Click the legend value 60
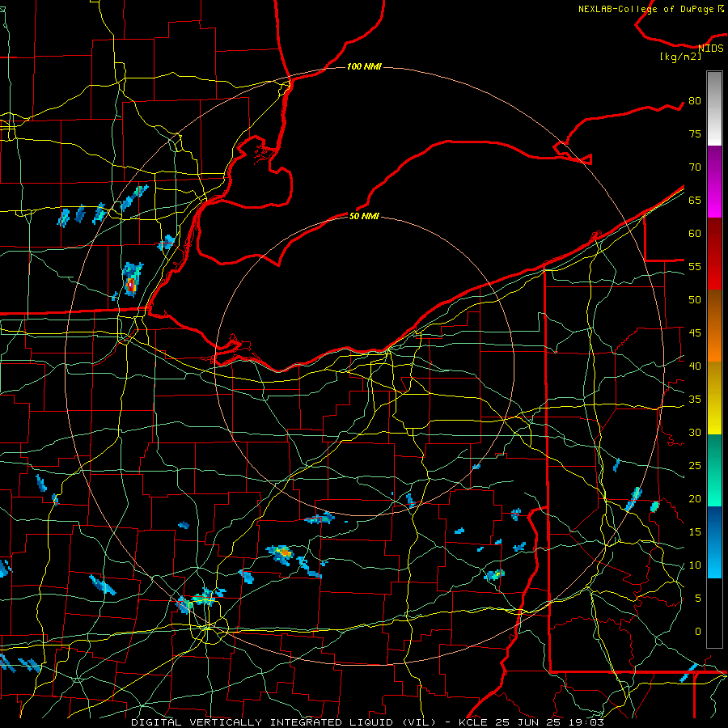This screenshot has width=728, height=728. click(695, 234)
